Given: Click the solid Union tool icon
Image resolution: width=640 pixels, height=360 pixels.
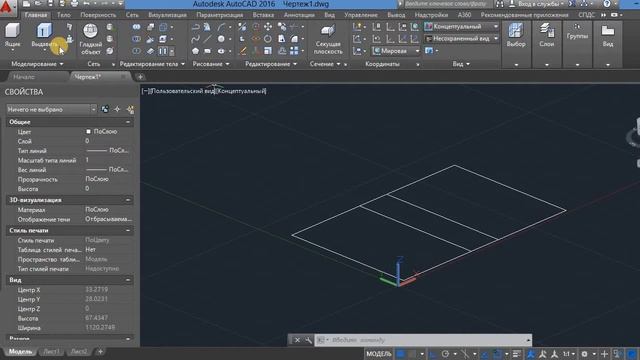Looking at the screenshot, I should pos(136,27).
